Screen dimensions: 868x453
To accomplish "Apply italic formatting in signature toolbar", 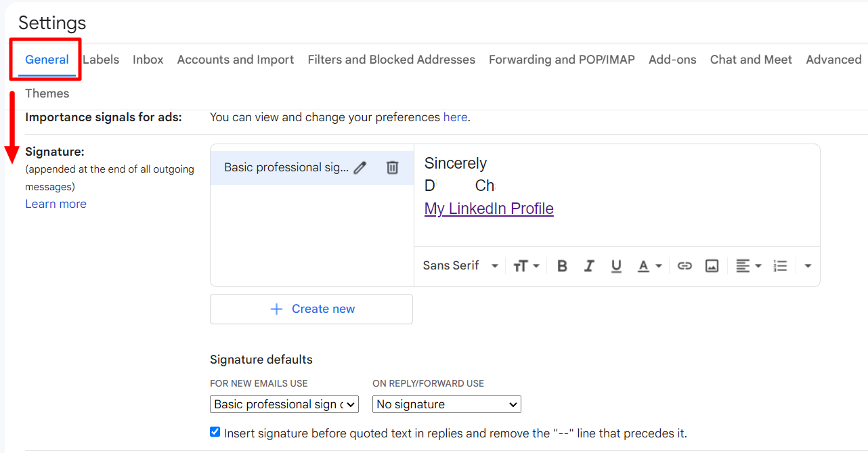I will point(589,266).
